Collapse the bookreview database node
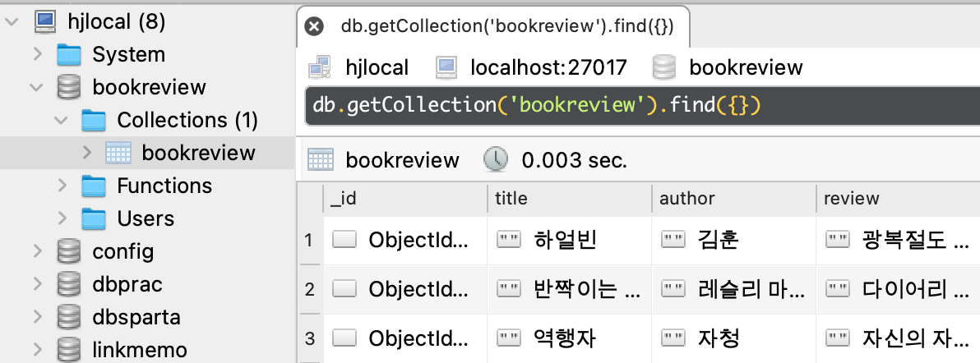The image size is (980, 363). click(x=36, y=88)
